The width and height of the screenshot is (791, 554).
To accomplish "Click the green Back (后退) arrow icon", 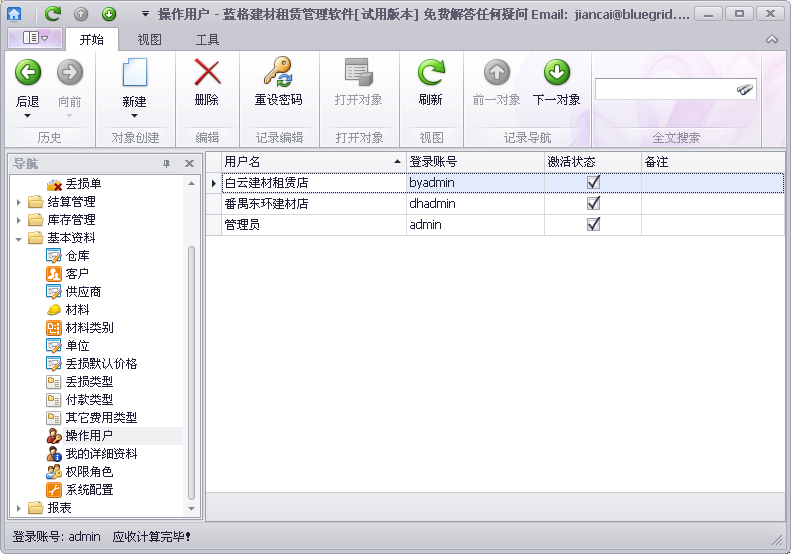I will (x=28, y=73).
